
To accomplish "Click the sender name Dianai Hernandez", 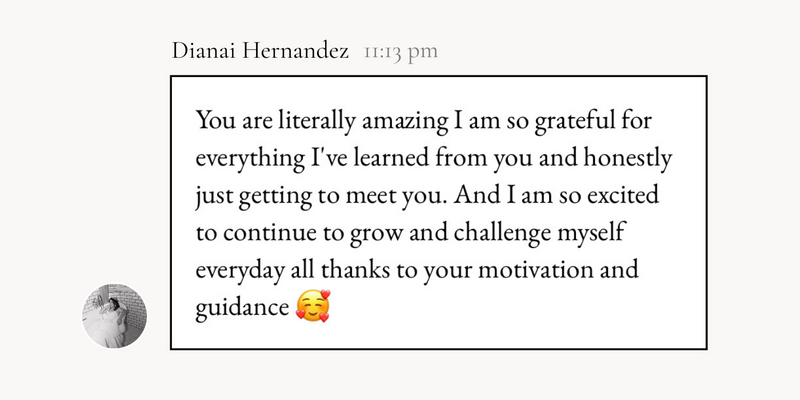I will 260,51.
